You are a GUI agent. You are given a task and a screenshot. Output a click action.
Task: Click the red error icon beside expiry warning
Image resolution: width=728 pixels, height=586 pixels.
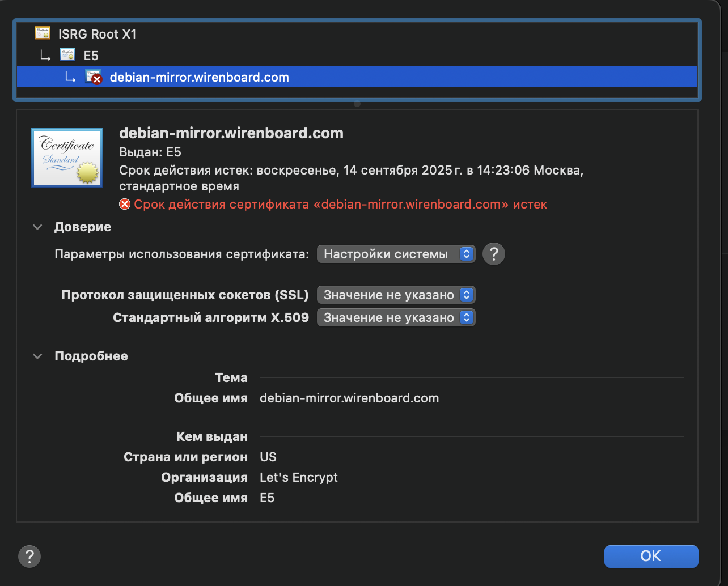(x=125, y=204)
